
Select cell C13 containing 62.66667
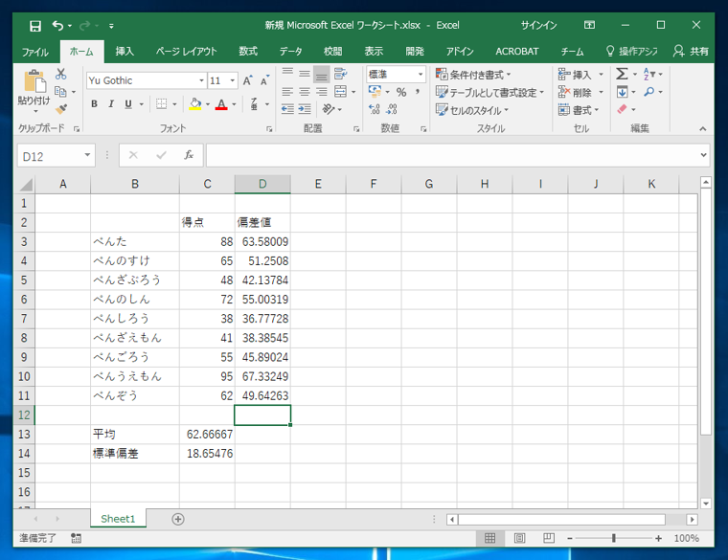click(207, 435)
